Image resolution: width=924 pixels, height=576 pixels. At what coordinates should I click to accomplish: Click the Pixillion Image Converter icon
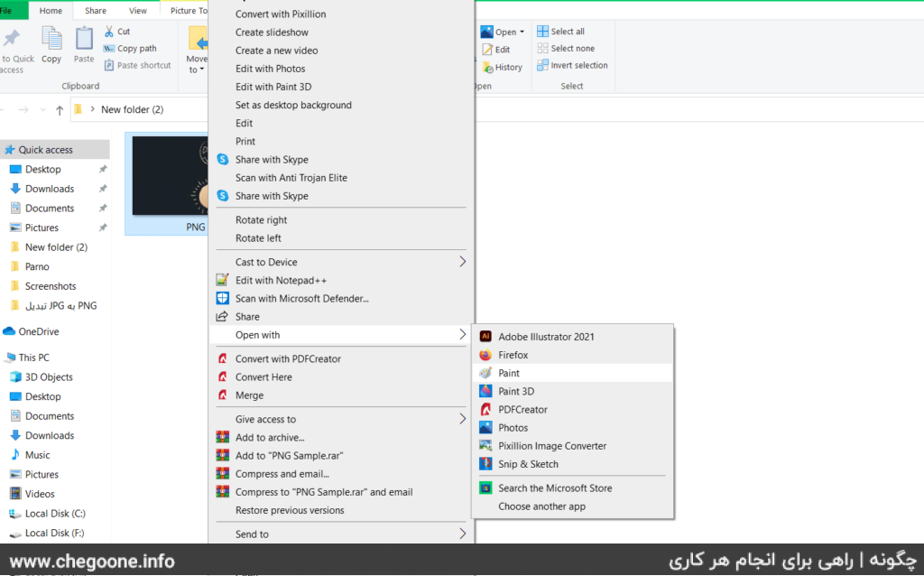(485, 446)
